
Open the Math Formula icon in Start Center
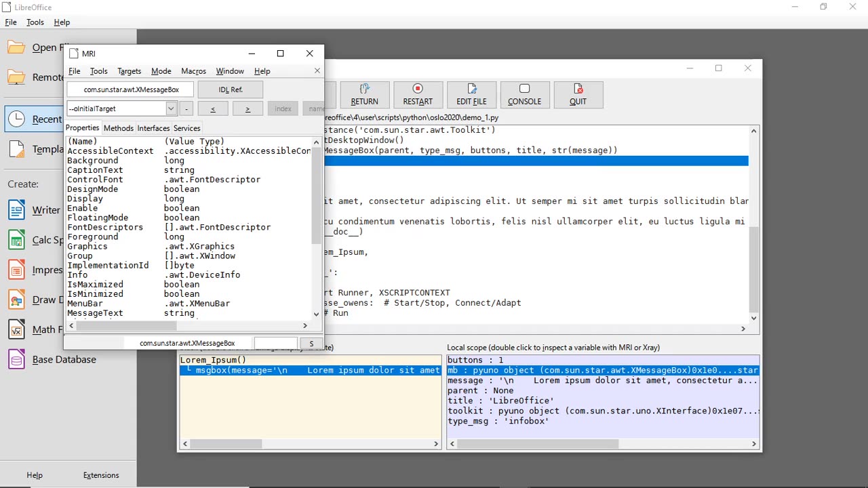coord(17,329)
